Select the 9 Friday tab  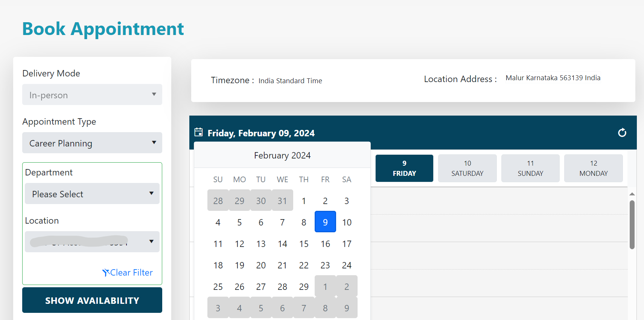[x=404, y=168]
